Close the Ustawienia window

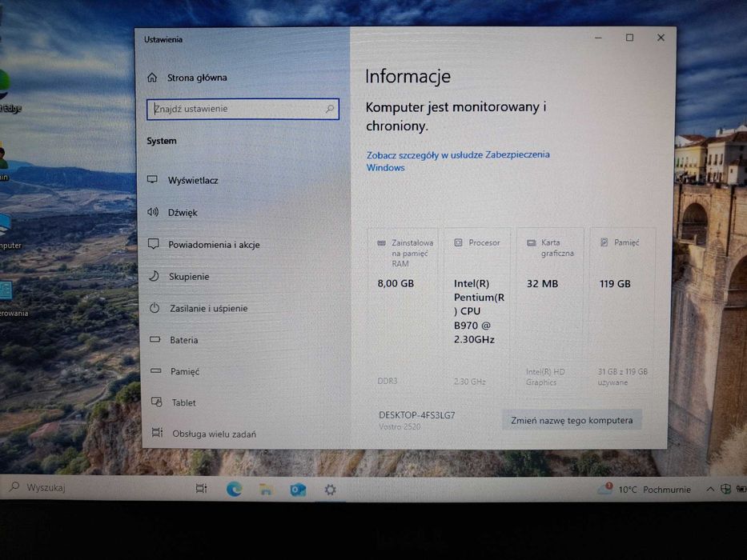click(x=661, y=38)
